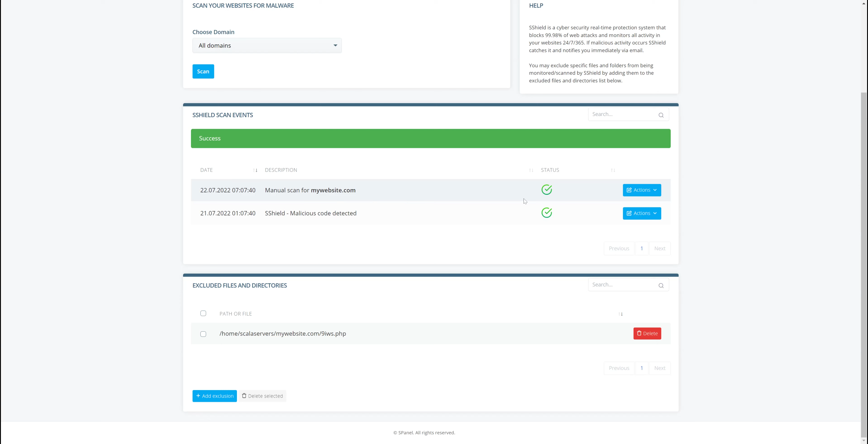The width and height of the screenshot is (868, 444).
Task: Sort scan events by Date column arrows
Action: pyautogui.click(x=255, y=170)
